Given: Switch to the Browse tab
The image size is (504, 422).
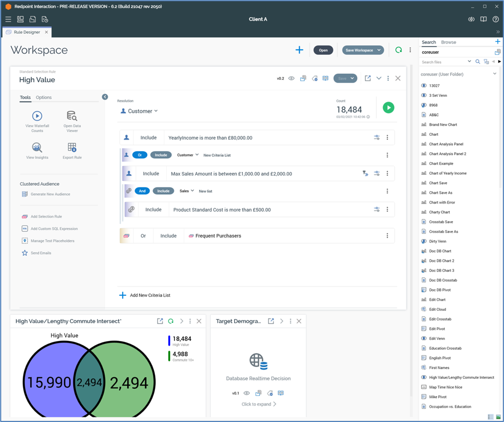Looking at the screenshot, I should coord(449,43).
